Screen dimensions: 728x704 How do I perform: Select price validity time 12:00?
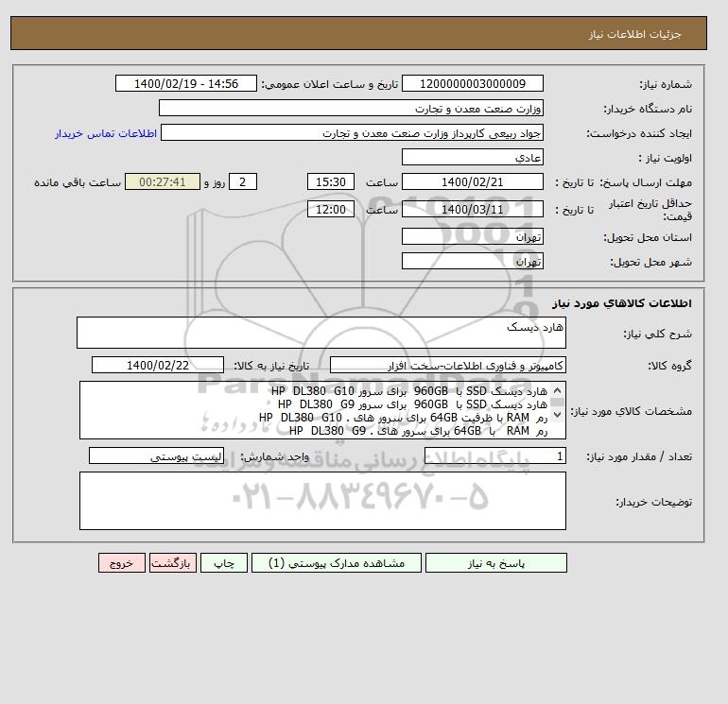click(331, 209)
